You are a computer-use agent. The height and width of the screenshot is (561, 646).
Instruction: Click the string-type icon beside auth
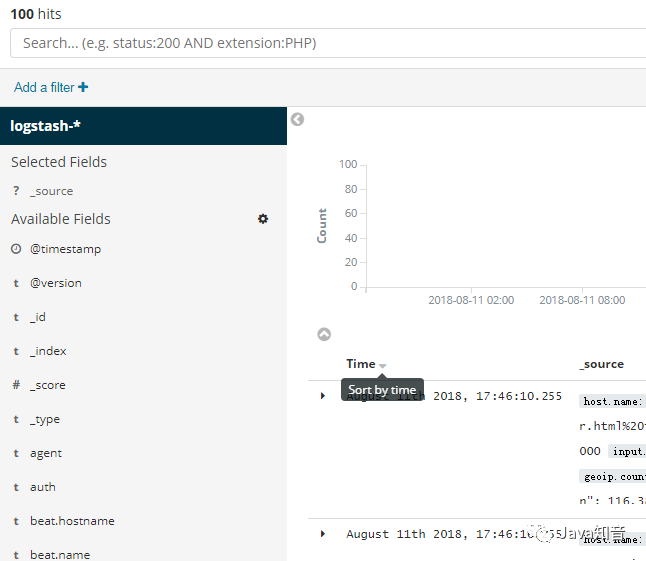point(16,487)
